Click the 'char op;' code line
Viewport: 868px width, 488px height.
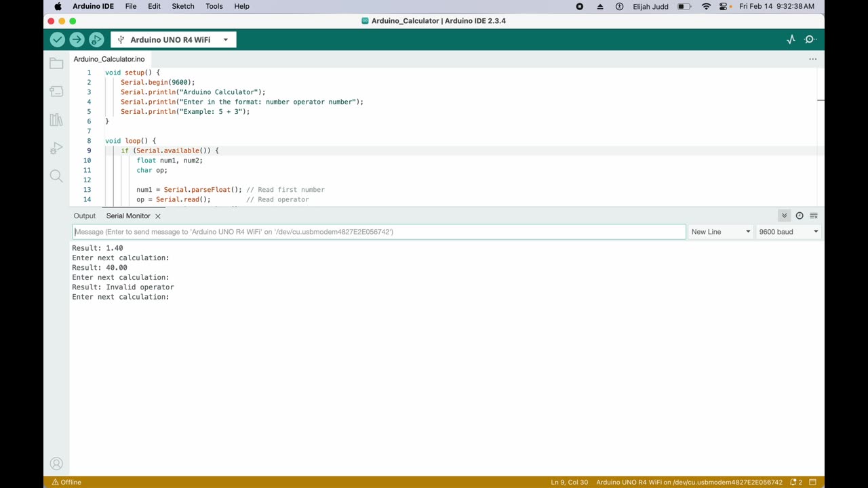[x=152, y=170]
